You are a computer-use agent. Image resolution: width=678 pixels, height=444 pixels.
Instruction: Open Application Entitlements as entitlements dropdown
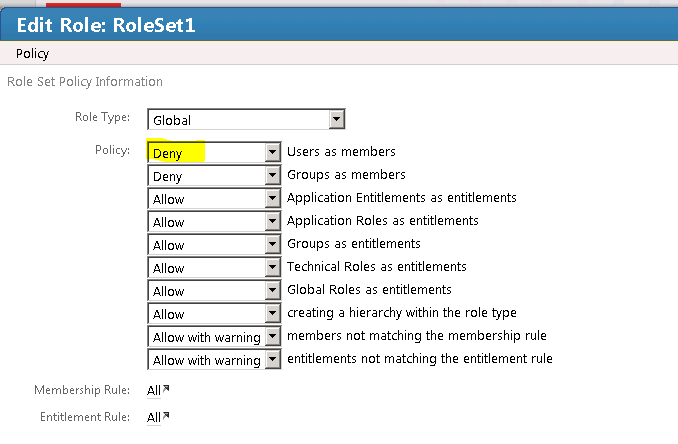point(272,199)
